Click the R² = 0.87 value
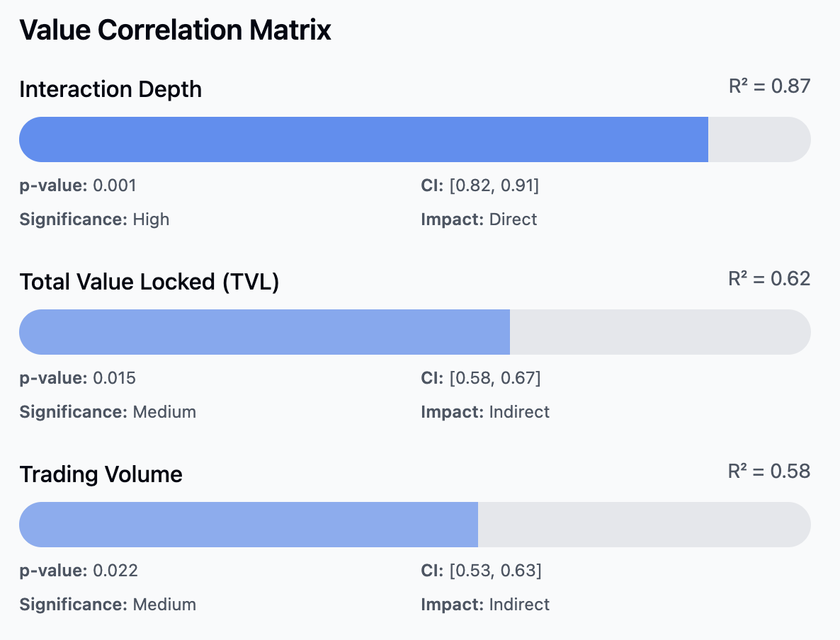Viewport: 840px width, 640px height. (x=769, y=86)
